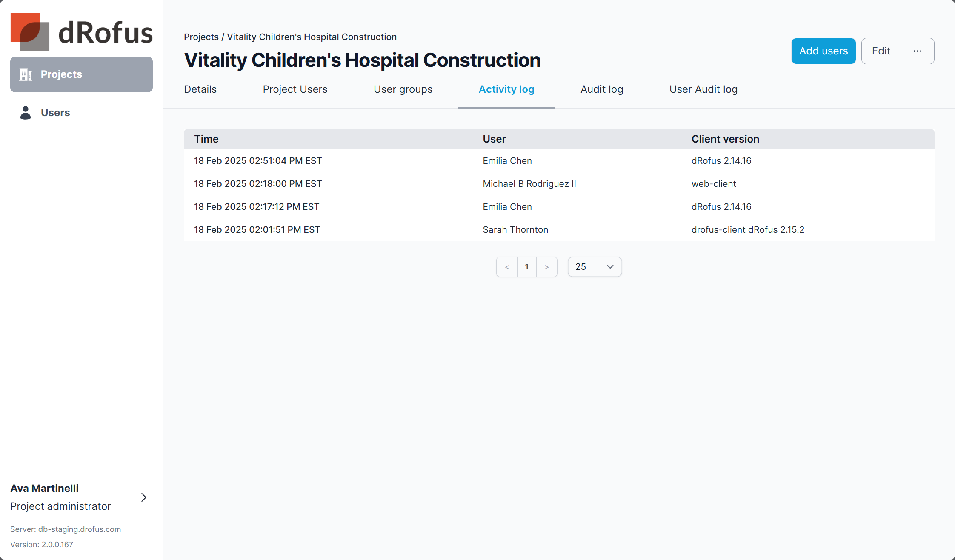Select the User groups tab
Image resolution: width=955 pixels, height=560 pixels.
coord(403,89)
